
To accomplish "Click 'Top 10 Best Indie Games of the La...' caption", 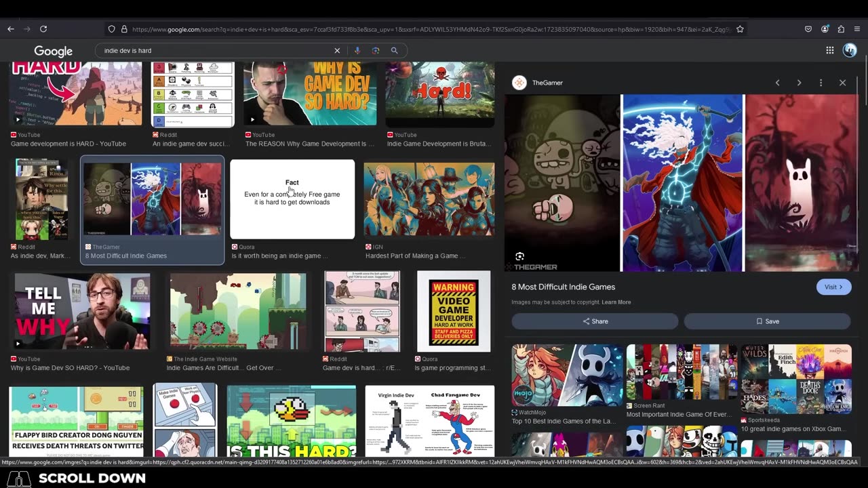I will 564,421.
